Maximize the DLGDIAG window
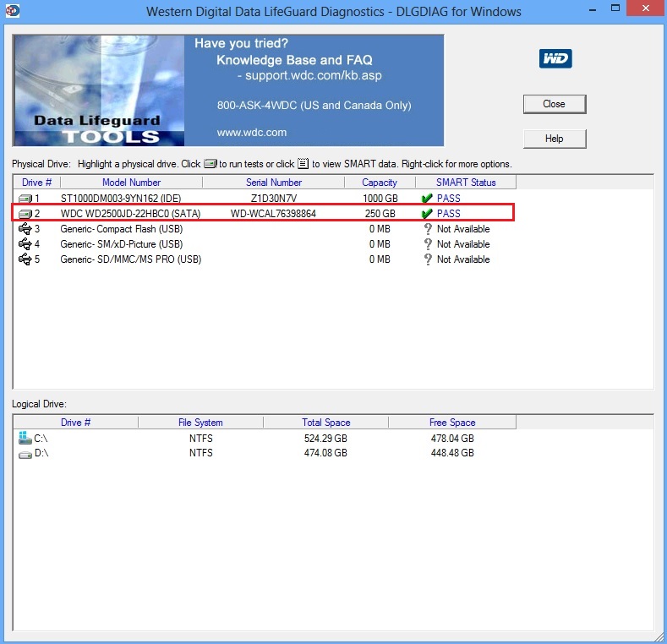 [x=615, y=8]
